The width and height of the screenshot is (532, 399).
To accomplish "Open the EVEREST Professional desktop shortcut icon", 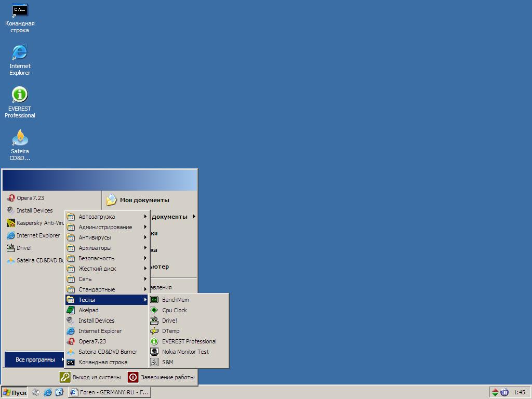I will pos(20,95).
